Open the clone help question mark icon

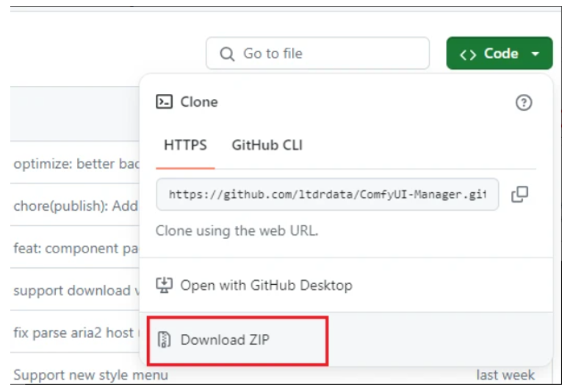coord(524,103)
